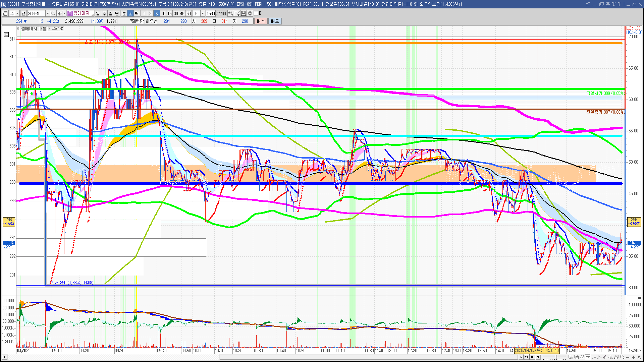This screenshot has height=362, width=644.
Task: Click the 매수 buy button
Action: coord(261,21)
